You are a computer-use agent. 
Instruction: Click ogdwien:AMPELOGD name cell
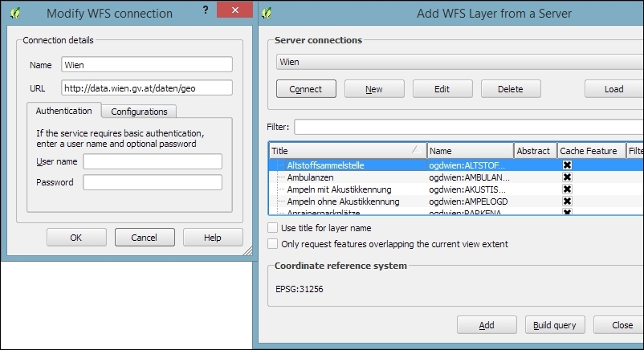coord(468,201)
